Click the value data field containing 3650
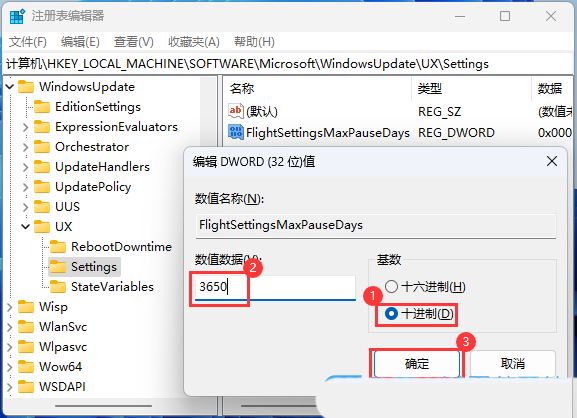Viewport: 577px width, 418px height. (275, 287)
